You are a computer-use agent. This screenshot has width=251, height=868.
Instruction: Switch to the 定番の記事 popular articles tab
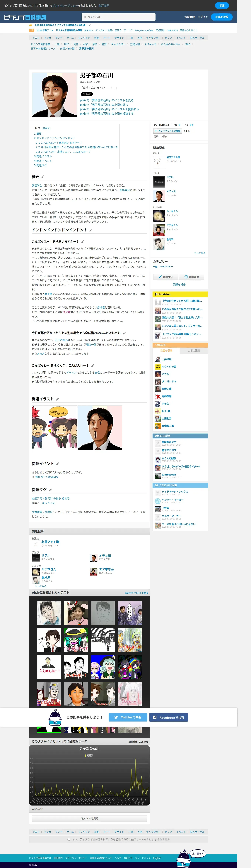click(194, 351)
